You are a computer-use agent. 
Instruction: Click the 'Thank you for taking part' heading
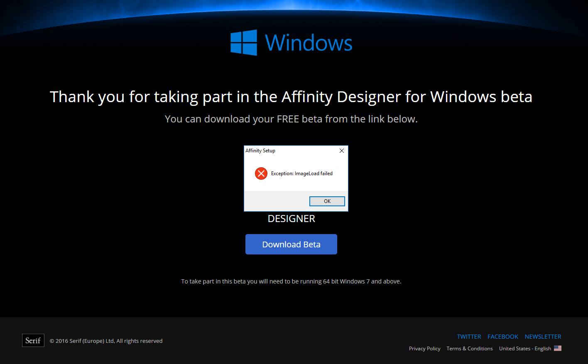(x=291, y=97)
